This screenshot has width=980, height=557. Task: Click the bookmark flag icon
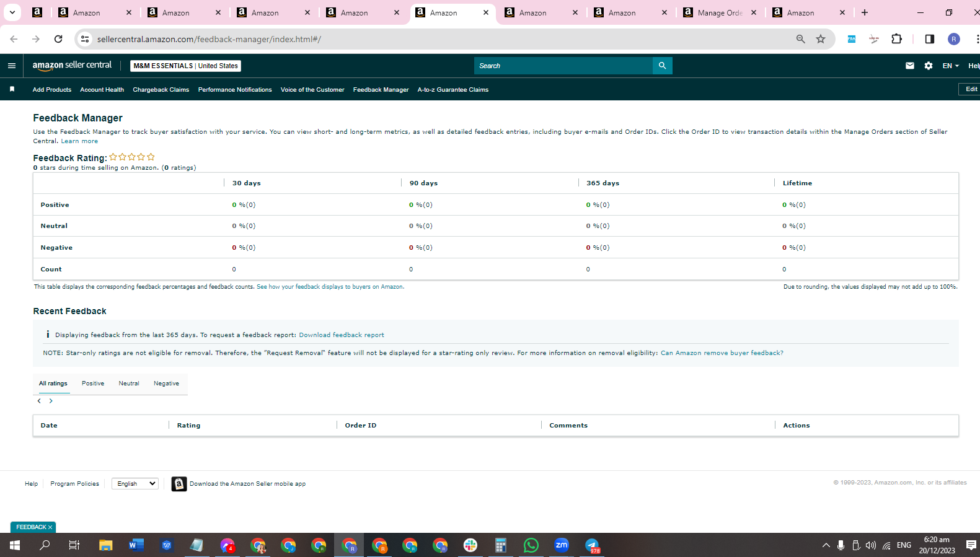pyautogui.click(x=12, y=89)
